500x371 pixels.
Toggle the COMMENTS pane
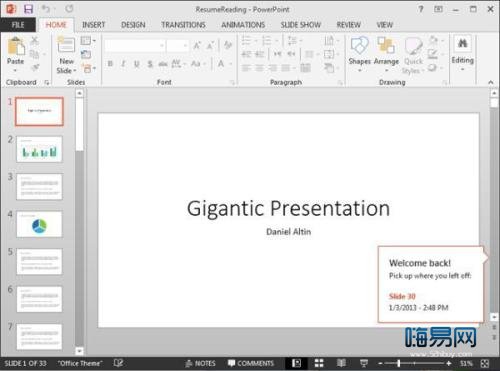tap(251, 363)
